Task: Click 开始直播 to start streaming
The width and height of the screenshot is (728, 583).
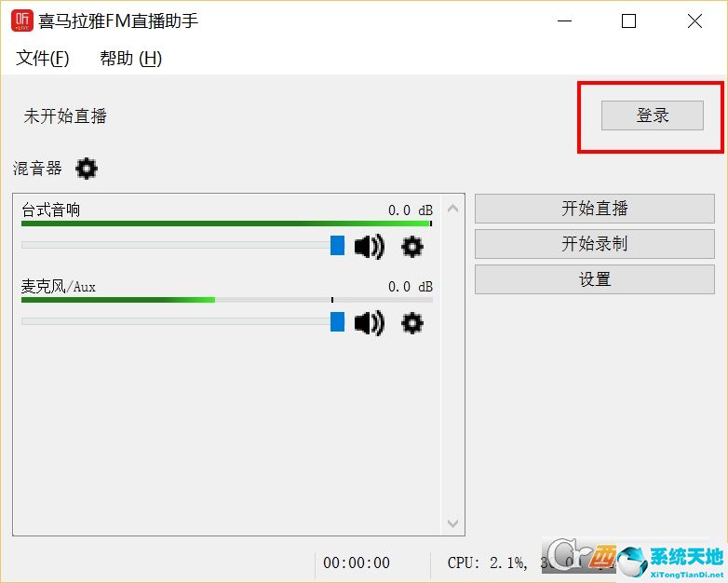Action: tap(594, 208)
